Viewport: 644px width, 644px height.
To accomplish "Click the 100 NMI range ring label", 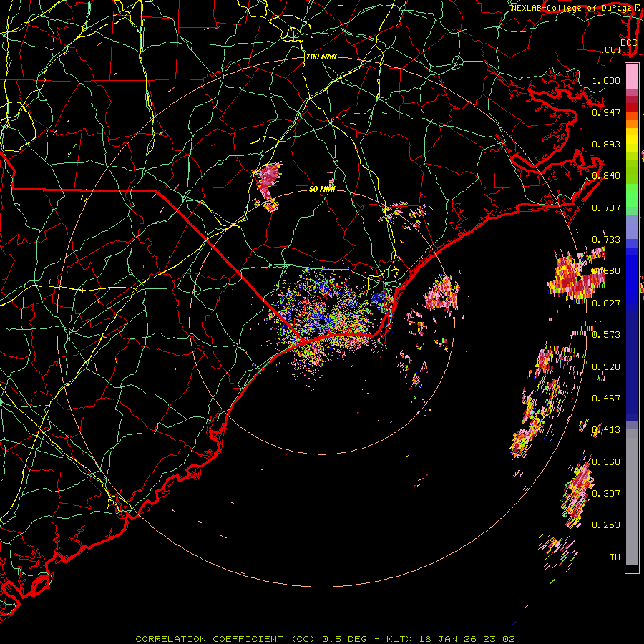I will (x=321, y=57).
